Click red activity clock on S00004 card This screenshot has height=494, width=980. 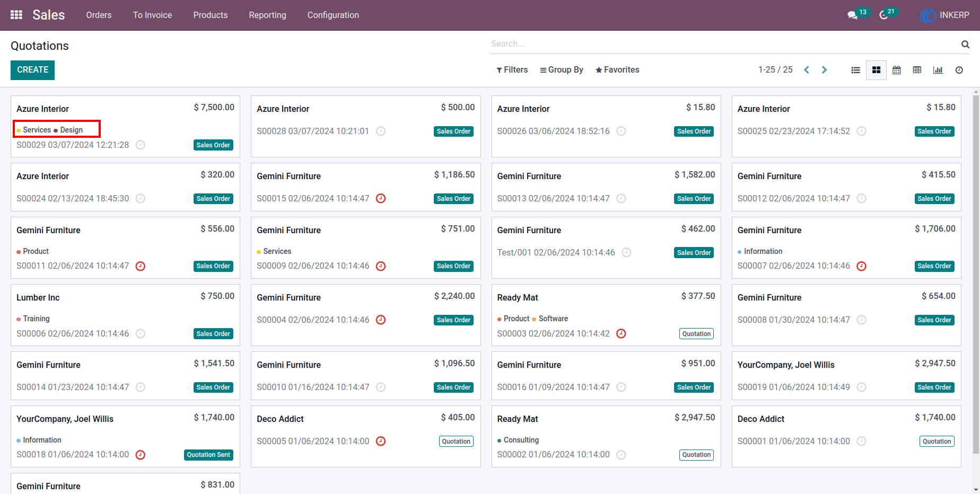point(381,320)
